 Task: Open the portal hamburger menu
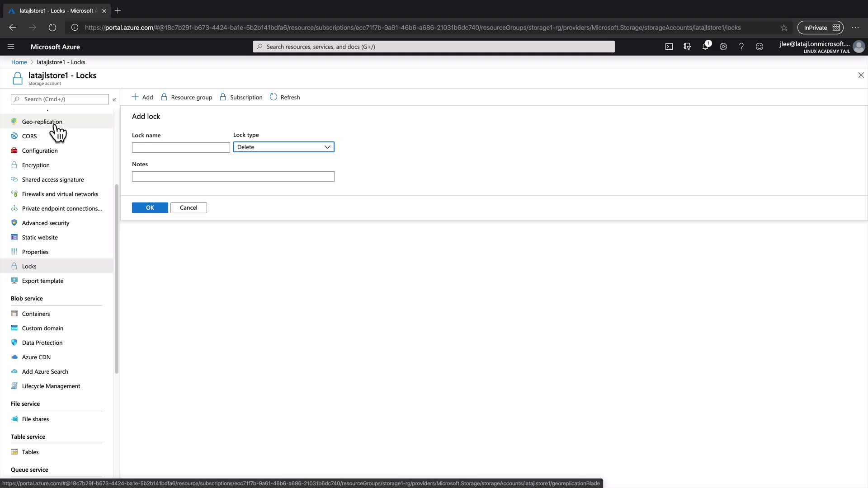(11, 47)
